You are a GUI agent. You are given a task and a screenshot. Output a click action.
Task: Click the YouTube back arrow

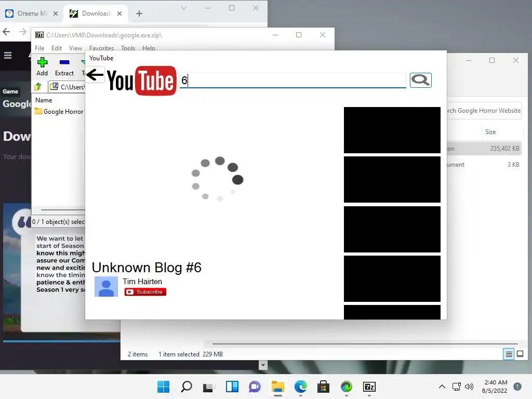point(95,75)
